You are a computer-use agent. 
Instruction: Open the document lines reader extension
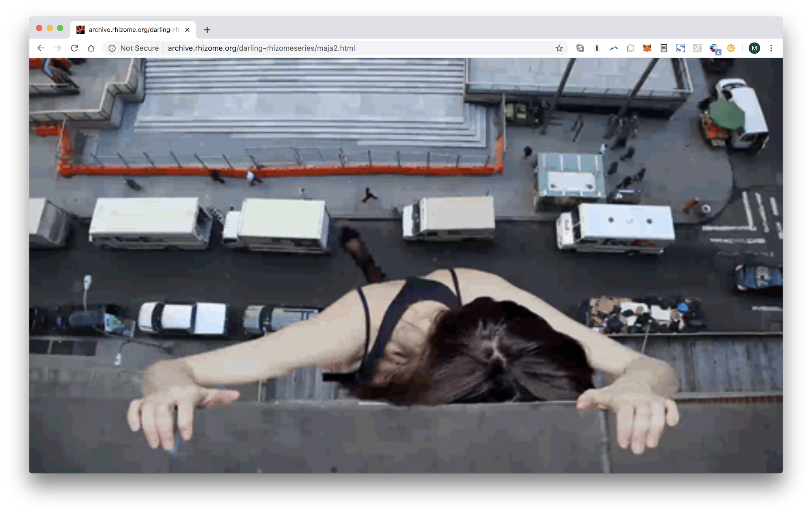coord(664,48)
